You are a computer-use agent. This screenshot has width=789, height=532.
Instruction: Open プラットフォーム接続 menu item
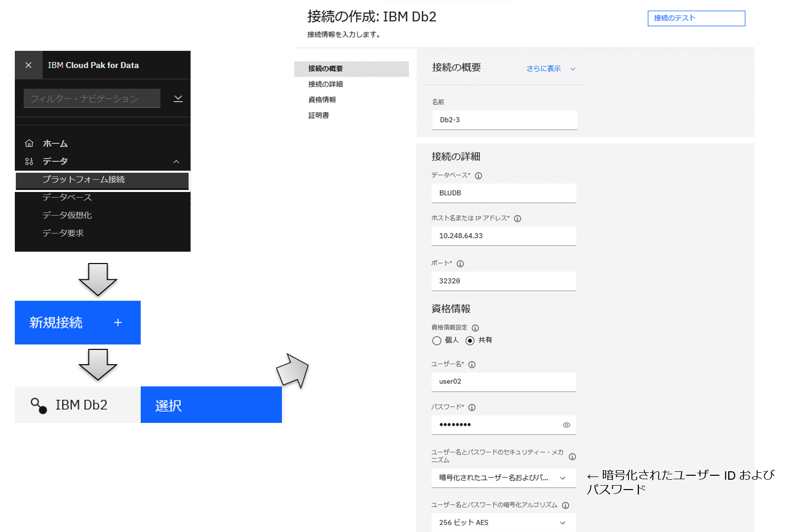click(x=102, y=180)
